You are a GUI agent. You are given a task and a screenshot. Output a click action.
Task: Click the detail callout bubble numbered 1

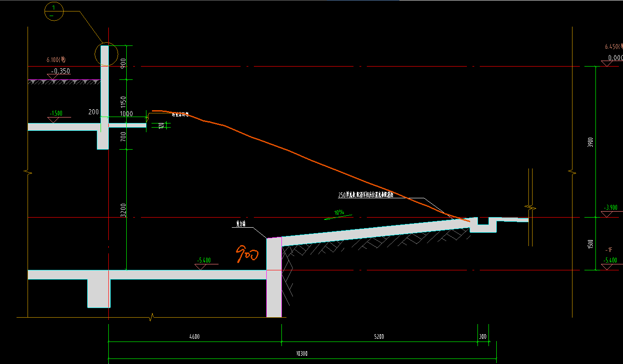click(55, 11)
